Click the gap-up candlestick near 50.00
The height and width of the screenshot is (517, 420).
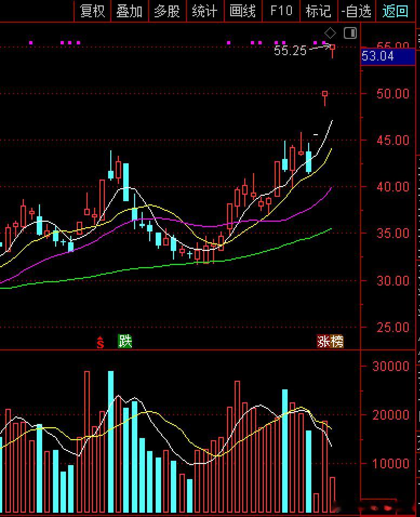325,98
